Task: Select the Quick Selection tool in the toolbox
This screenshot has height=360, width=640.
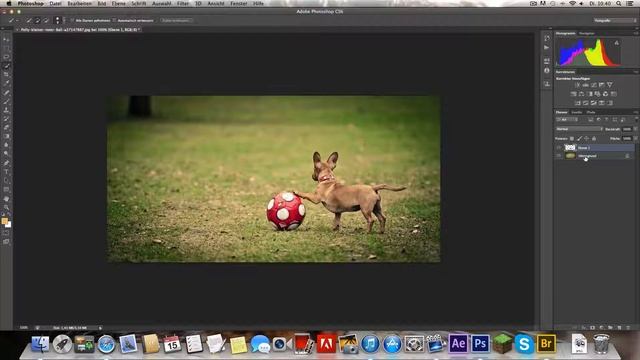Action: click(x=7, y=66)
